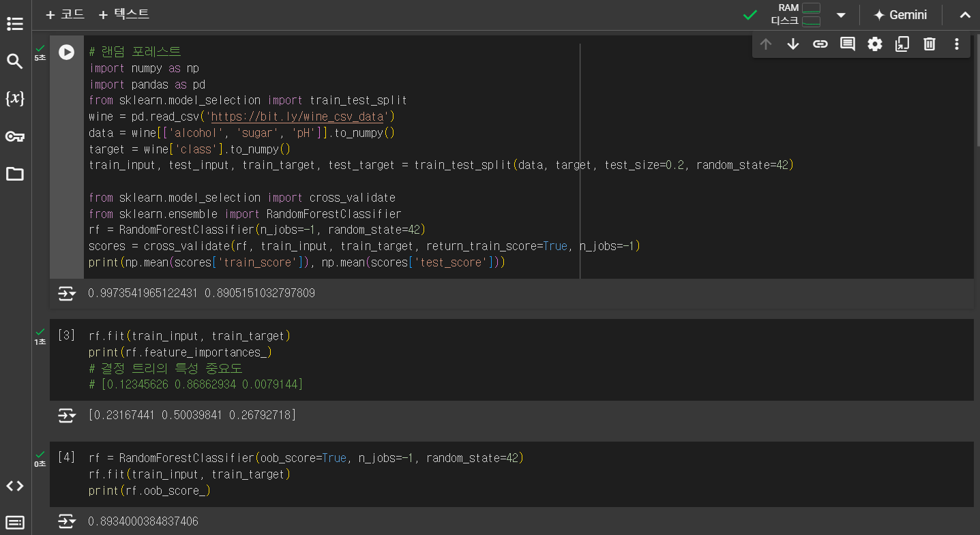
Task: Delete the selected cell with trash icon
Action: (x=930, y=44)
